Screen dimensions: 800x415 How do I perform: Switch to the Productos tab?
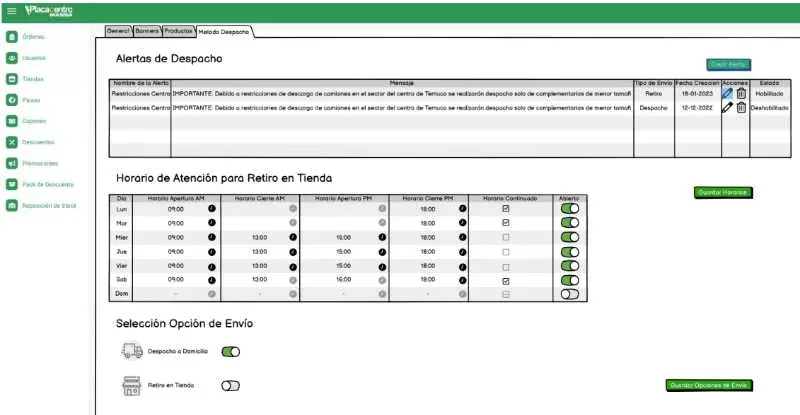(178, 32)
